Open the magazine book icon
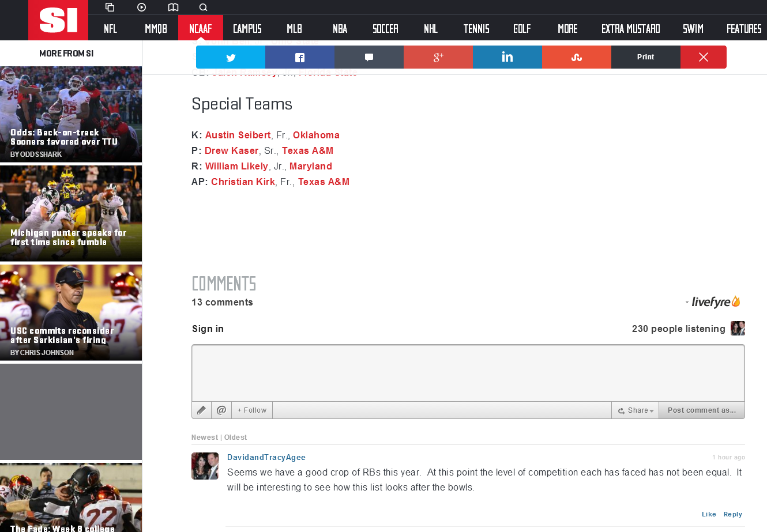The width and height of the screenshot is (767, 532). [x=173, y=7]
